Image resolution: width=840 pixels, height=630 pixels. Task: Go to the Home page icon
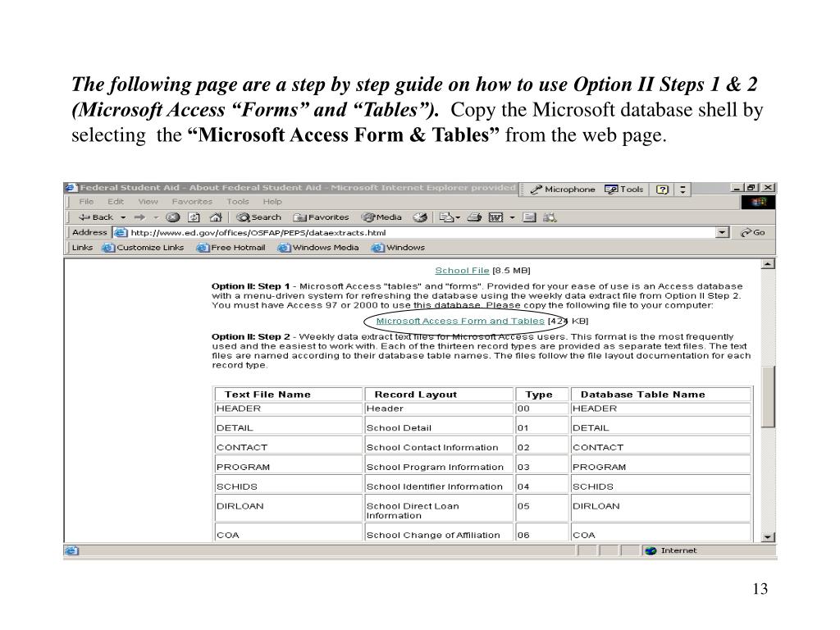point(216,217)
